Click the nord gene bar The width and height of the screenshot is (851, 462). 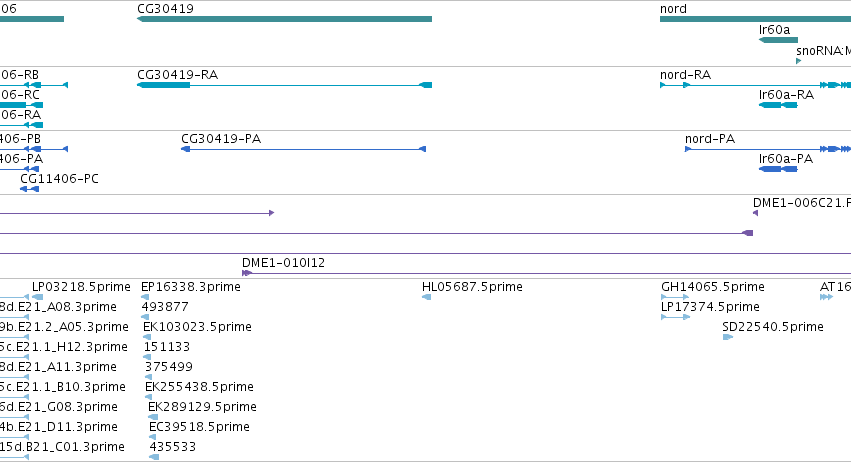click(755, 19)
